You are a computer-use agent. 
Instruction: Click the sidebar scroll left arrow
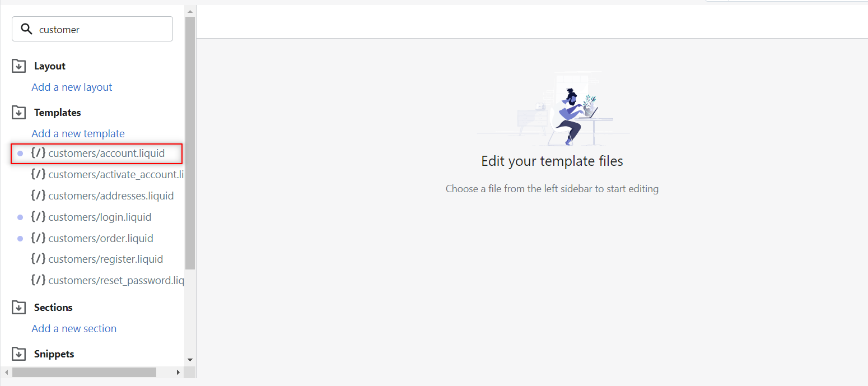6,372
